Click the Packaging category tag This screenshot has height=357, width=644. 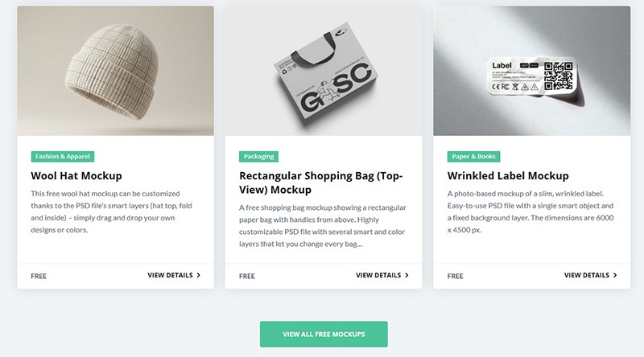click(x=258, y=156)
